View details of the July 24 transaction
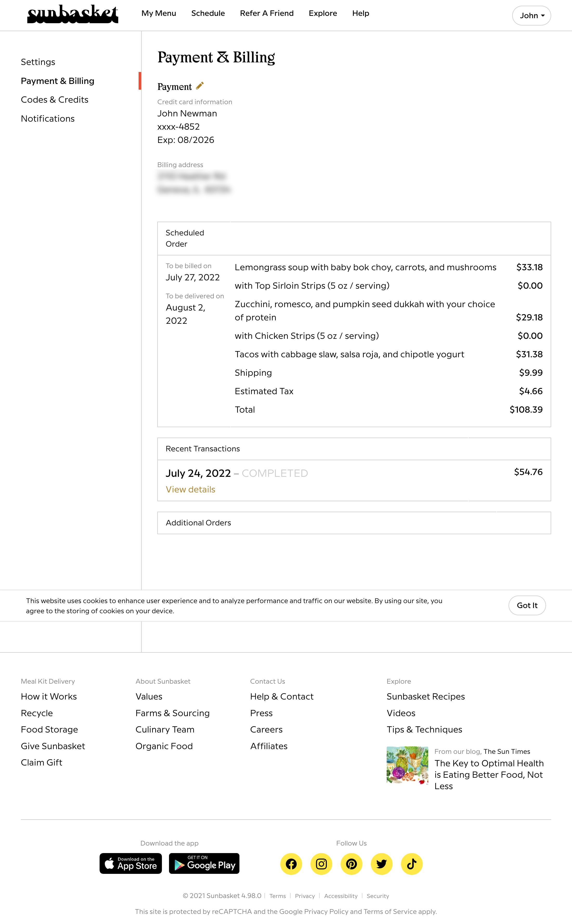 [190, 489]
